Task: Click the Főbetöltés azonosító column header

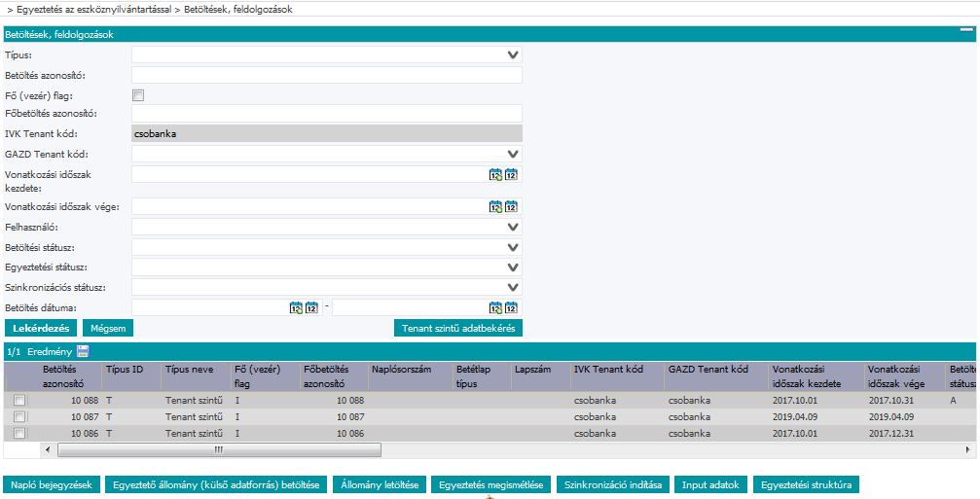Action: tap(326, 376)
